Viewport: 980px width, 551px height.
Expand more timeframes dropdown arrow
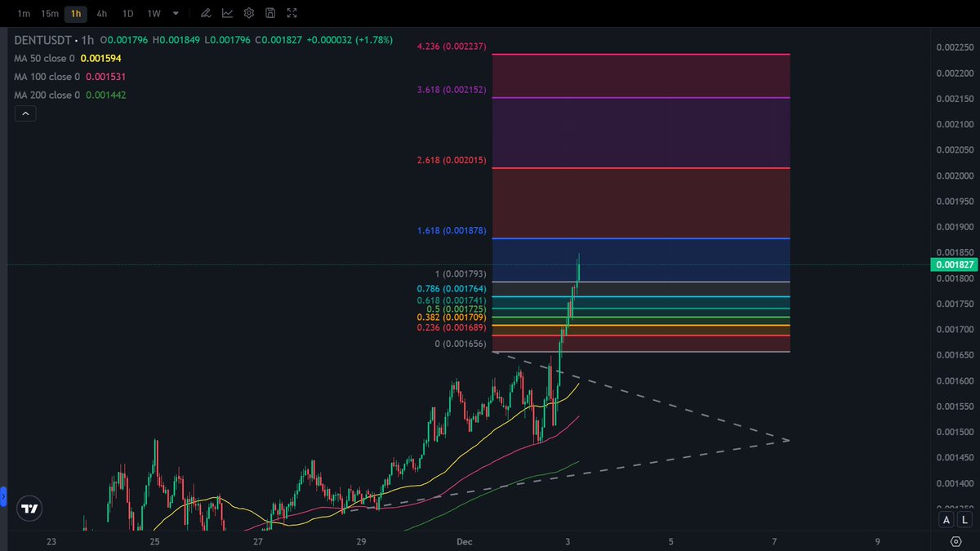click(176, 13)
